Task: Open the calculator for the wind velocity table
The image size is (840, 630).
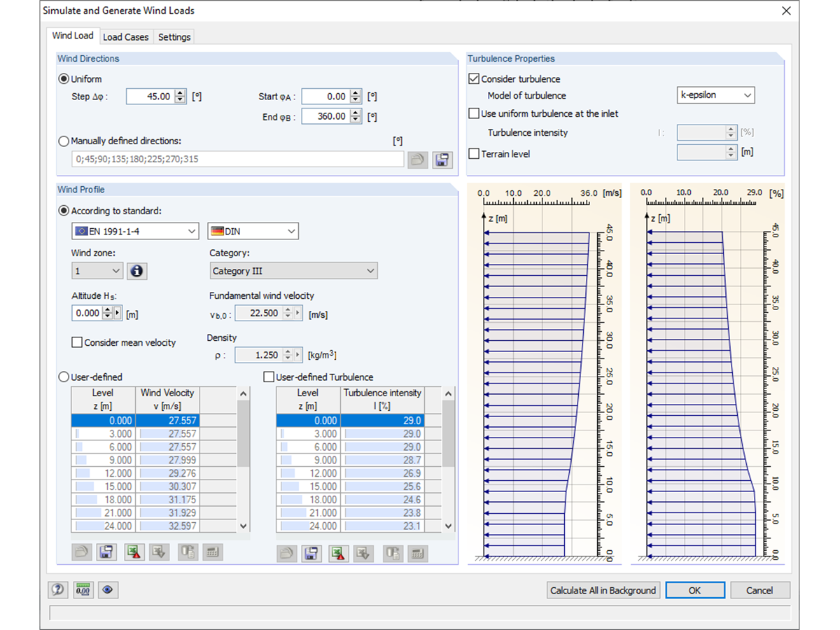Action: pyautogui.click(x=213, y=552)
